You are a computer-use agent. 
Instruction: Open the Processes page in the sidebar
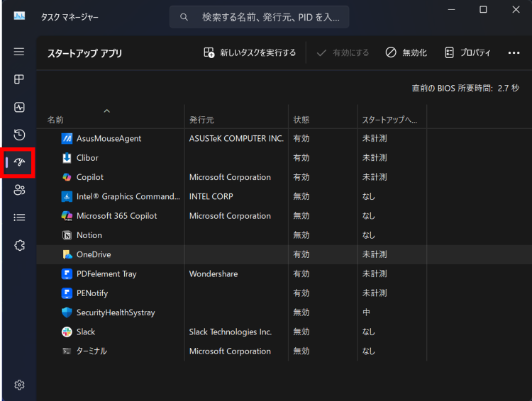pyautogui.click(x=19, y=79)
